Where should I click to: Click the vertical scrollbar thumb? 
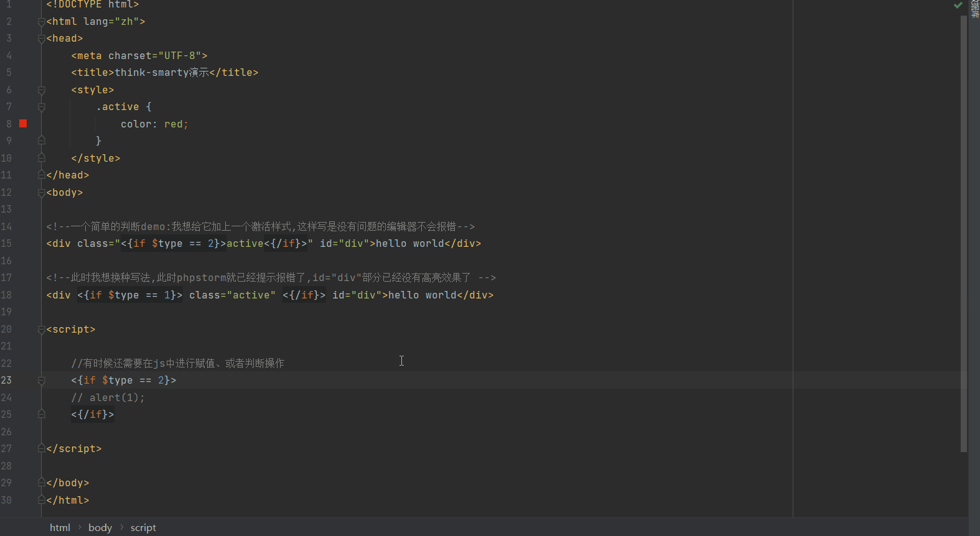click(963, 233)
